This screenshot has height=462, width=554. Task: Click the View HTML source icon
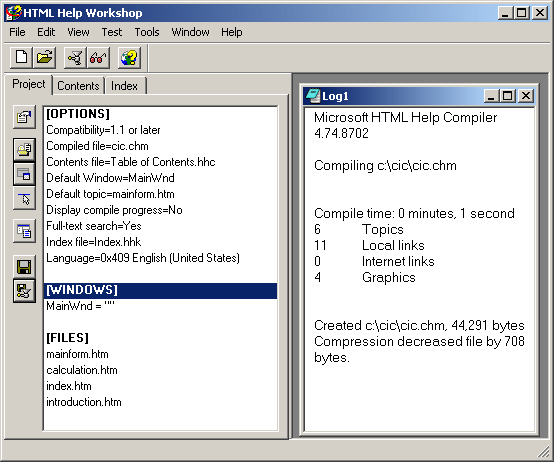(24, 231)
